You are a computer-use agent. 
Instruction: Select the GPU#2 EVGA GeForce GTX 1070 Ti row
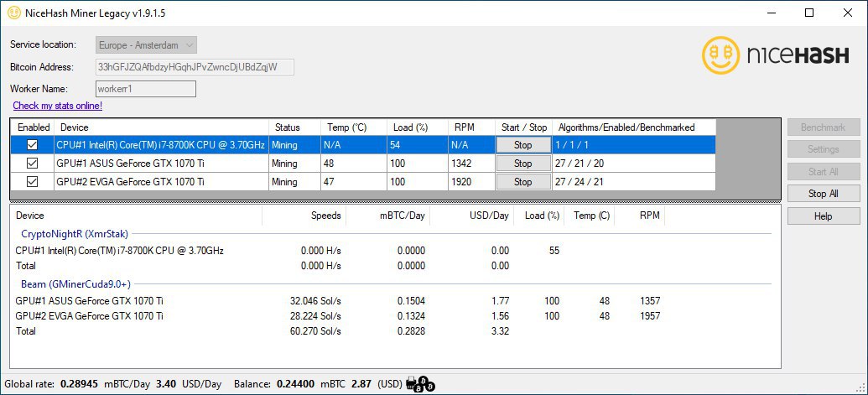tap(362, 181)
